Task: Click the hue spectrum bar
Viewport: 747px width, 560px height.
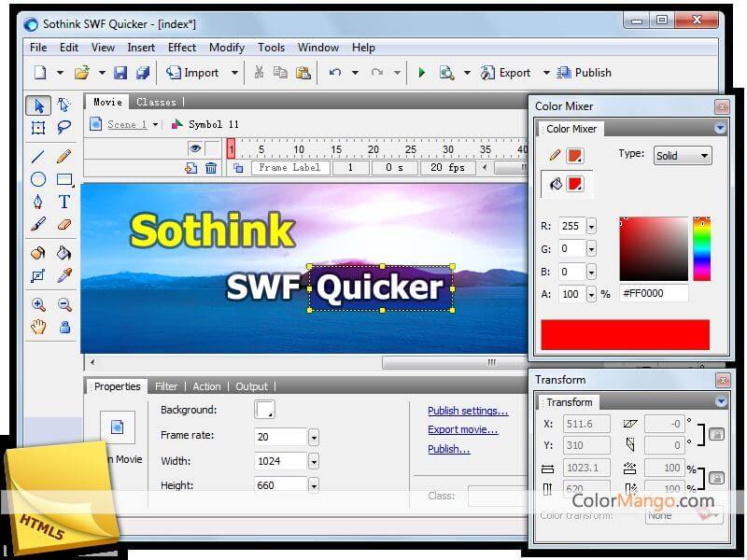Action: pyautogui.click(x=702, y=248)
